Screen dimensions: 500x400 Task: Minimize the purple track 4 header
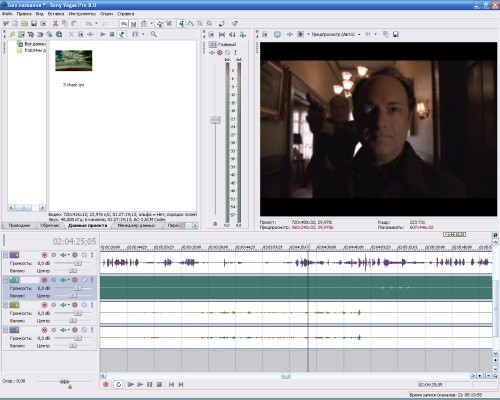coord(5,255)
